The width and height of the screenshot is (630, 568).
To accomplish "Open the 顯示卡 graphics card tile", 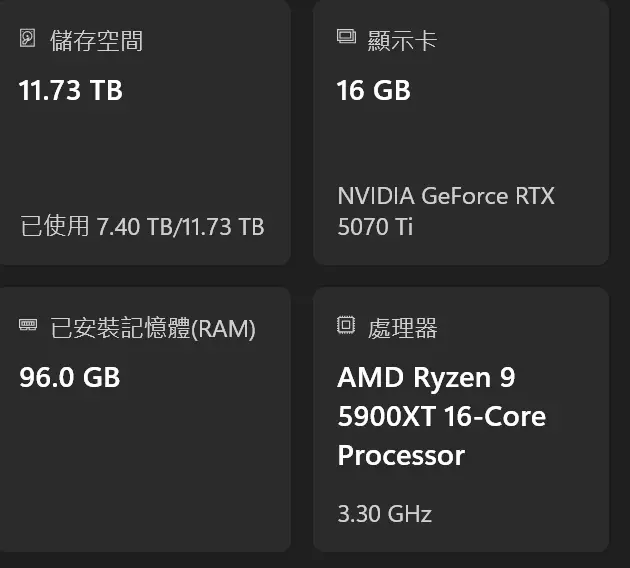I will pyautogui.click(x=461, y=133).
